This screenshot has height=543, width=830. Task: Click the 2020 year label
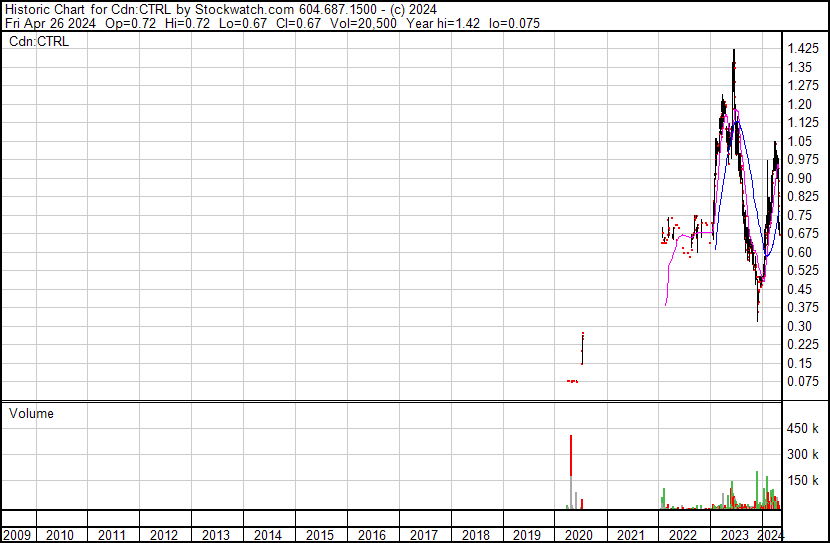pos(579,535)
